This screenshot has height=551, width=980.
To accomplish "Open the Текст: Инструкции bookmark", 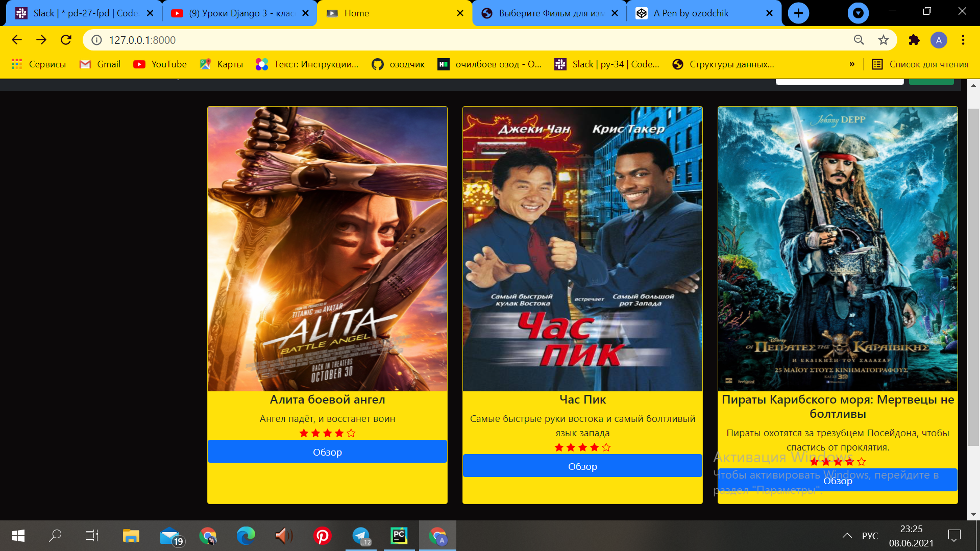I will pyautogui.click(x=307, y=64).
